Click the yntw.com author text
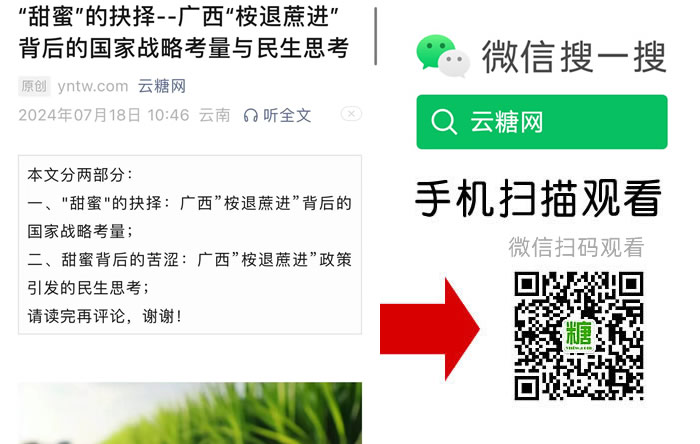 click(x=93, y=86)
